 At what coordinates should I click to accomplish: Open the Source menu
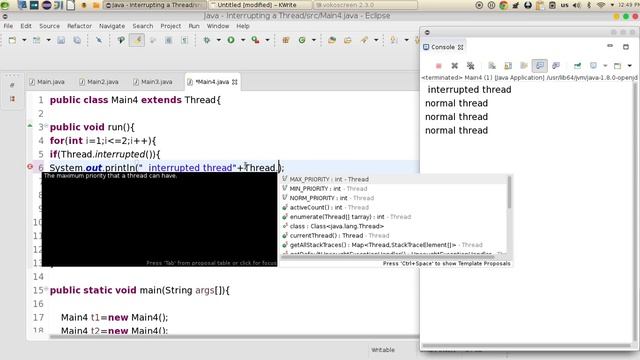pos(49,26)
